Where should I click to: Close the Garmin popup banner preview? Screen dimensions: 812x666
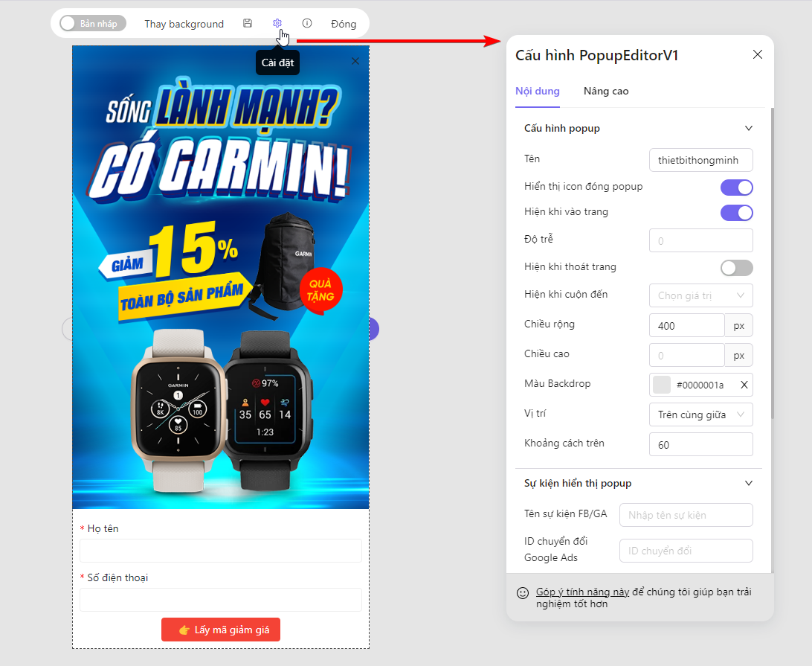coord(355,61)
